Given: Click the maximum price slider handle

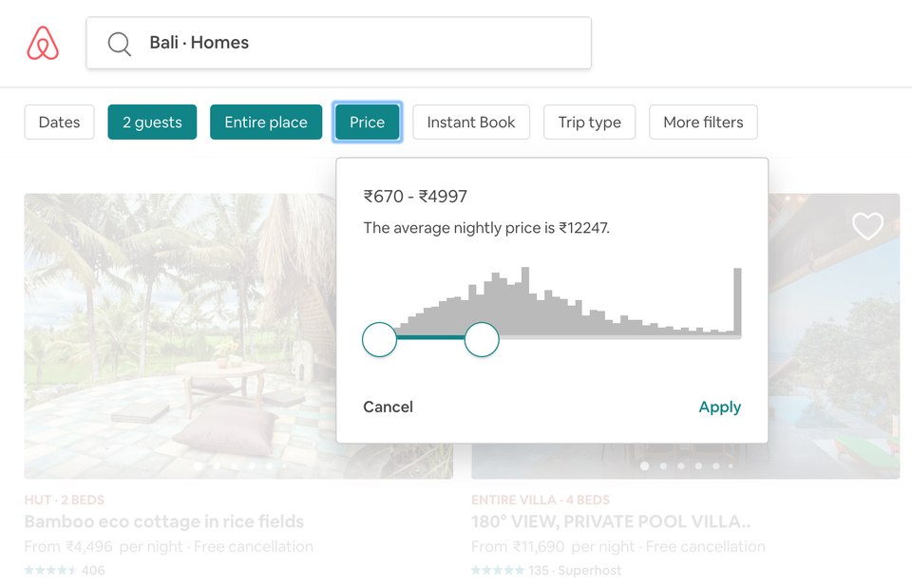Looking at the screenshot, I should [482, 340].
